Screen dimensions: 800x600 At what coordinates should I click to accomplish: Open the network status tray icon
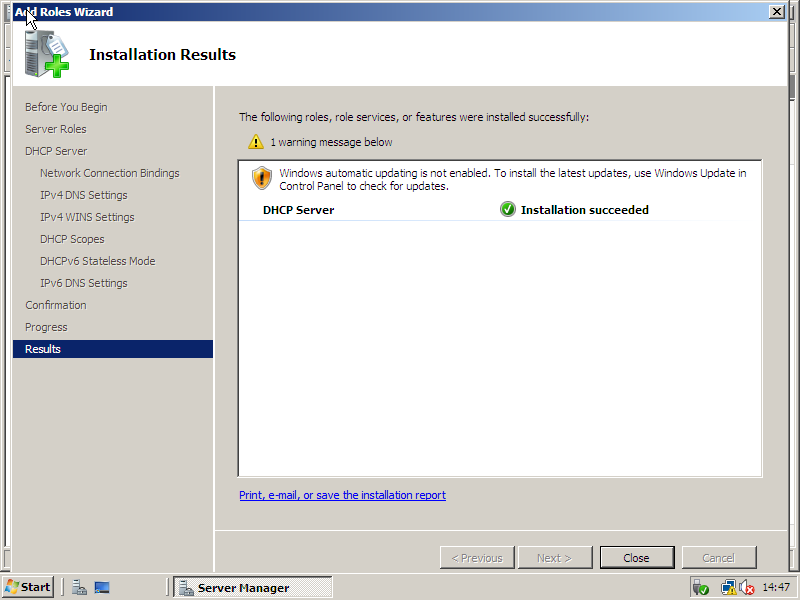pyautogui.click(x=728, y=588)
